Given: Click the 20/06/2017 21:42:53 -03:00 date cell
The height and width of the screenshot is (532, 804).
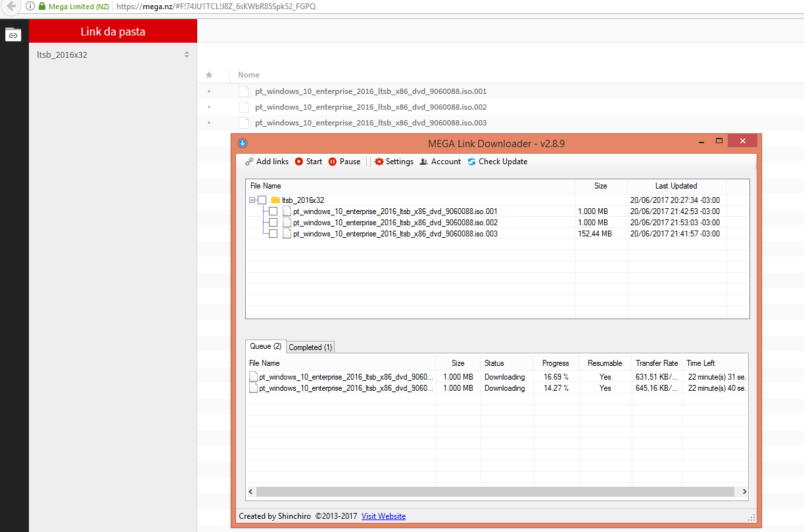Looking at the screenshot, I should [x=675, y=211].
